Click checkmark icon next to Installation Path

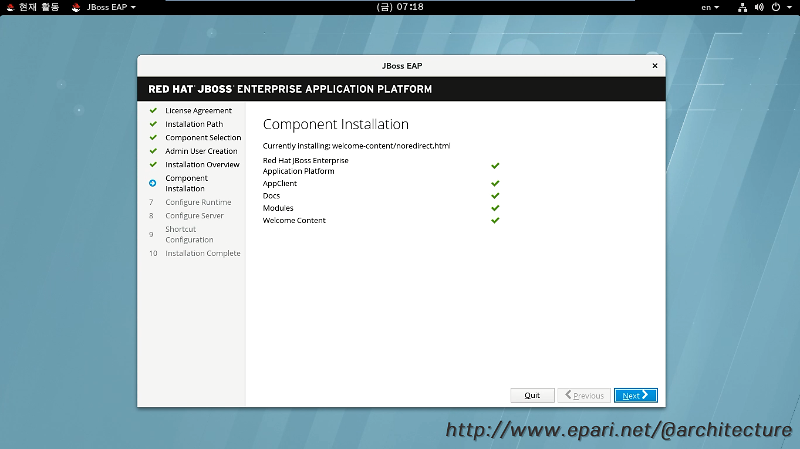153,124
